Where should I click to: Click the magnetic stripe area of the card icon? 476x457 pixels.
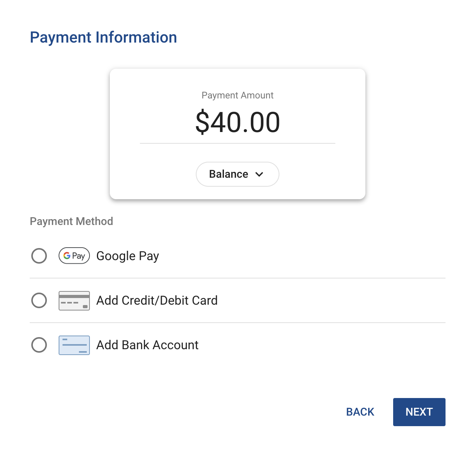(74, 295)
